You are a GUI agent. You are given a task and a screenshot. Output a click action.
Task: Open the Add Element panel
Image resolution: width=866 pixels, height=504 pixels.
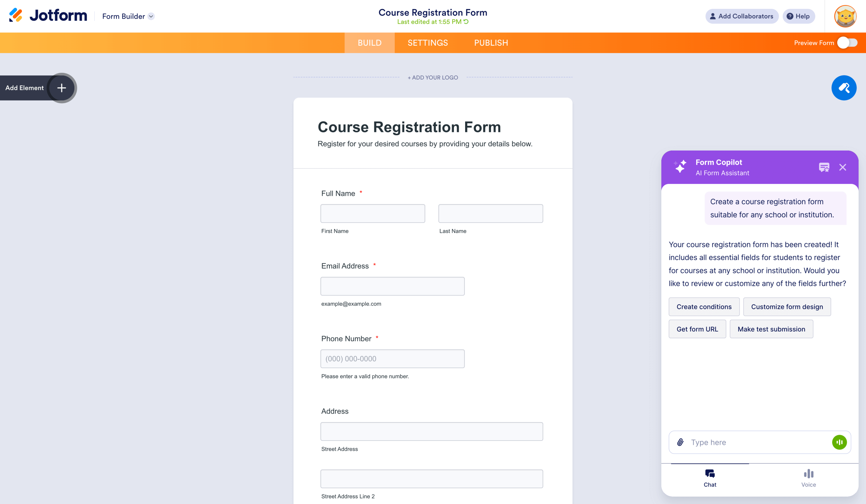tap(61, 88)
